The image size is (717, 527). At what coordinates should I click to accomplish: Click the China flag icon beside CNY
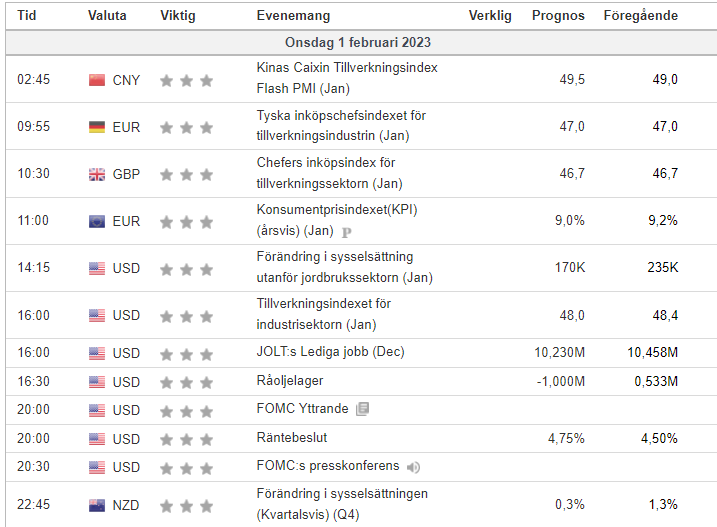tap(96, 80)
